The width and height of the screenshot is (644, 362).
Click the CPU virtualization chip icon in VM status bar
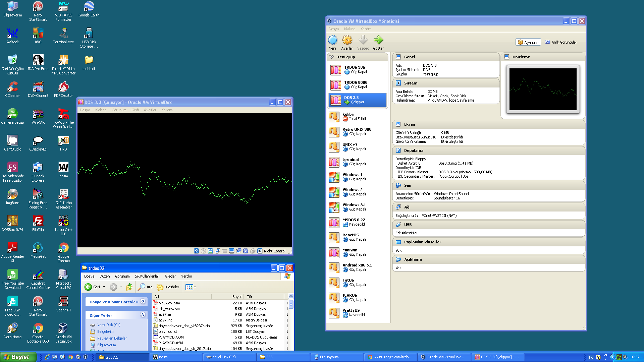(x=246, y=251)
